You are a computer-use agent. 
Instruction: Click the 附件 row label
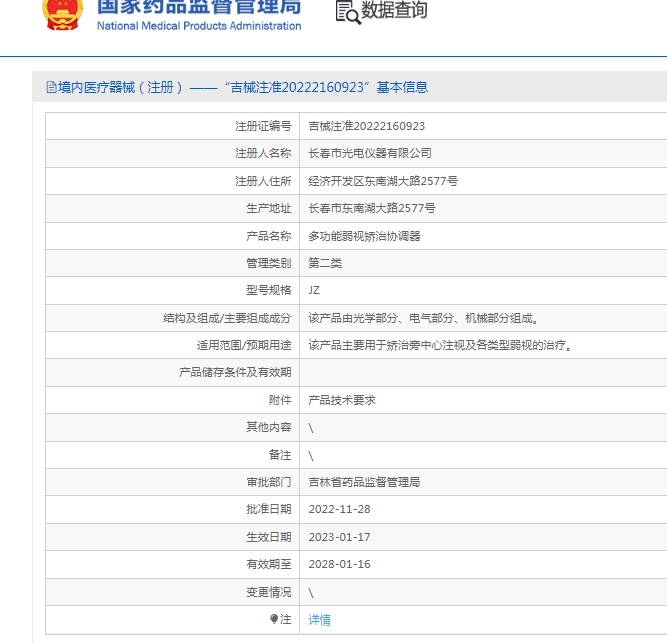pos(280,400)
